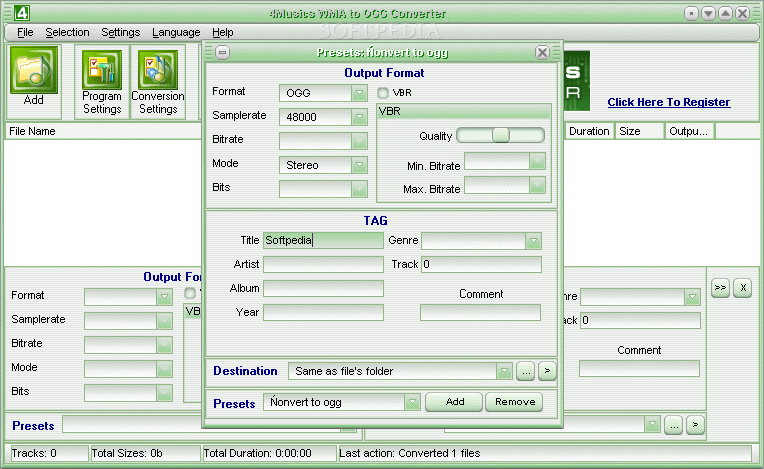Open the Max. Bitrate dropdown
The image size is (764, 469).
click(x=537, y=185)
